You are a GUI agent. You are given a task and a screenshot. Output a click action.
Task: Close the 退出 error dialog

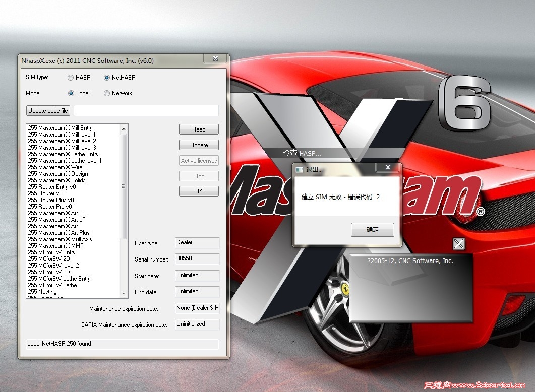(388, 167)
